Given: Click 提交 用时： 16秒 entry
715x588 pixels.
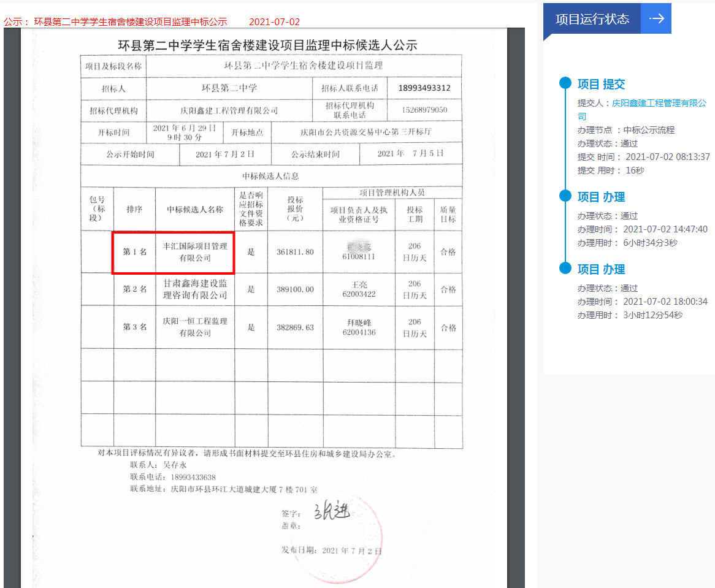Looking at the screenshot, I should 611,170.
